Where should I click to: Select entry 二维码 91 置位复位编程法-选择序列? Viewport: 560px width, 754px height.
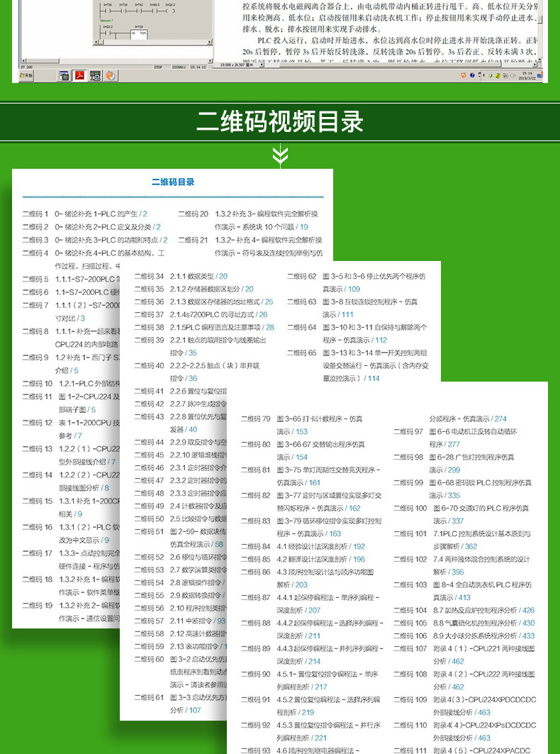coord(311,706)
